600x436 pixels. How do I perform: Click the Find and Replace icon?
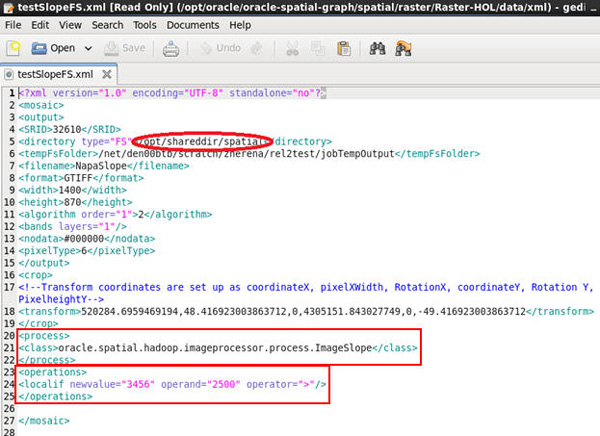pyautogui.click(x=403, y=49)
